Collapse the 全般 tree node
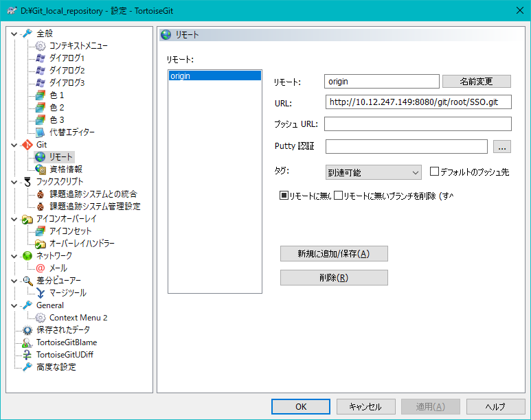The width and height of the screenshot is (531, 420). pyautogui.click(x=14, y=34)
